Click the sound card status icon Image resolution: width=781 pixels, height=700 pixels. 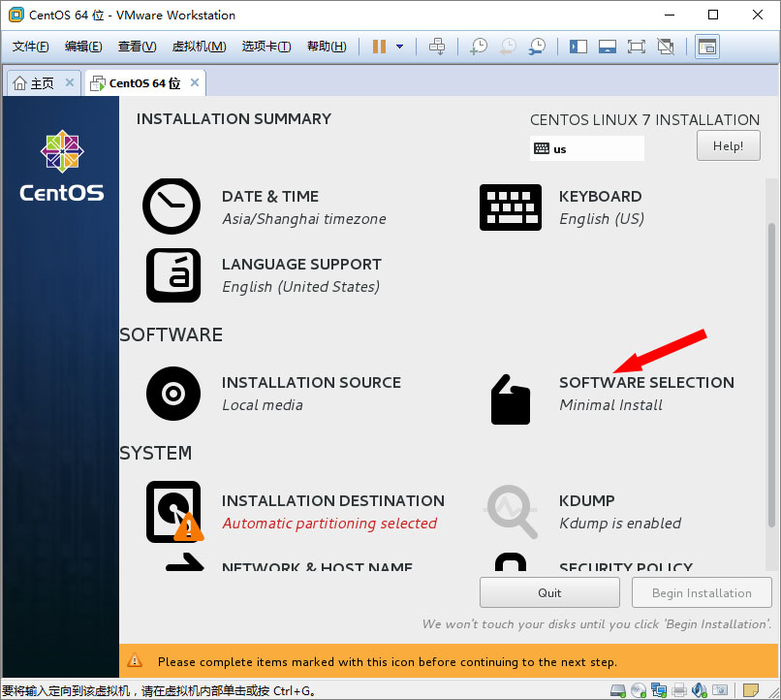pos(700,690)
